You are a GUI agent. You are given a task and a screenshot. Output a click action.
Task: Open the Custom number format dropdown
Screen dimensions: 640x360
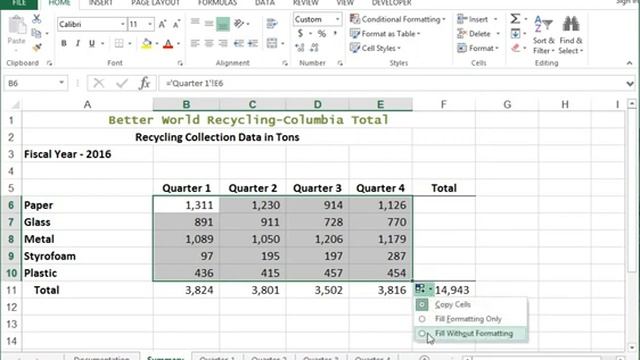pos(337,19)
